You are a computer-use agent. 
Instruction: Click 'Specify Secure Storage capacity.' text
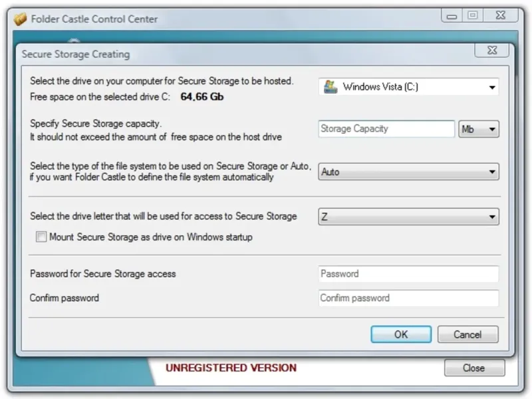click(96, 124)
